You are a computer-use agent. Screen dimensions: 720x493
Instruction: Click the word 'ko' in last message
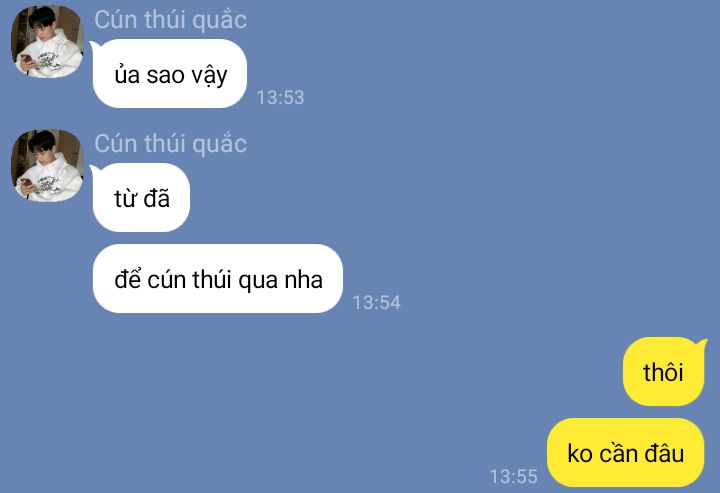tap(579, 454)
